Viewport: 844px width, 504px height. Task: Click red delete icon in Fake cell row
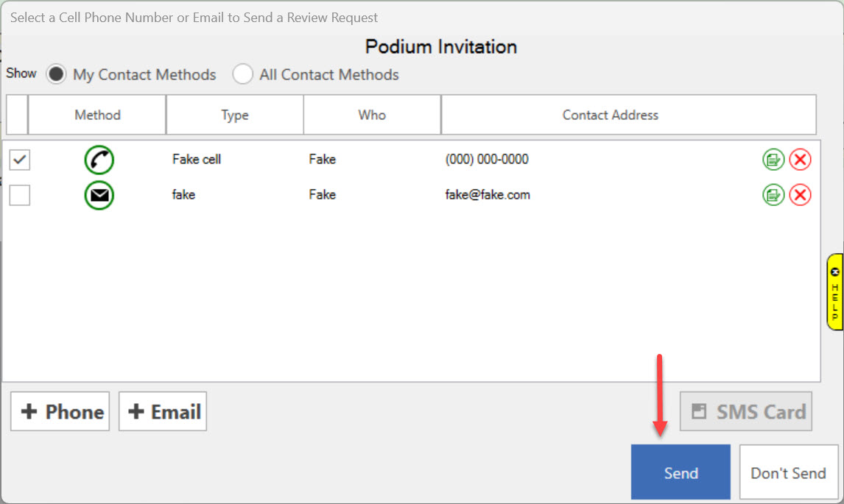coord(800,160)
